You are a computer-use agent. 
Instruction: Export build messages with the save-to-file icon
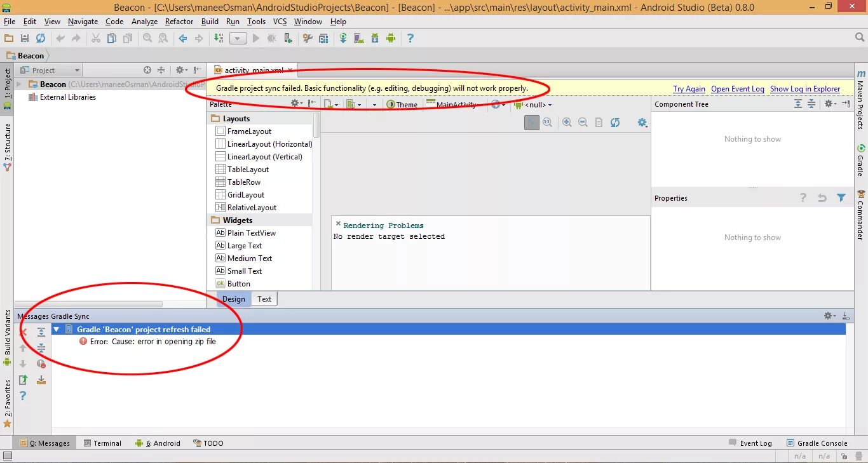point(41,379)
